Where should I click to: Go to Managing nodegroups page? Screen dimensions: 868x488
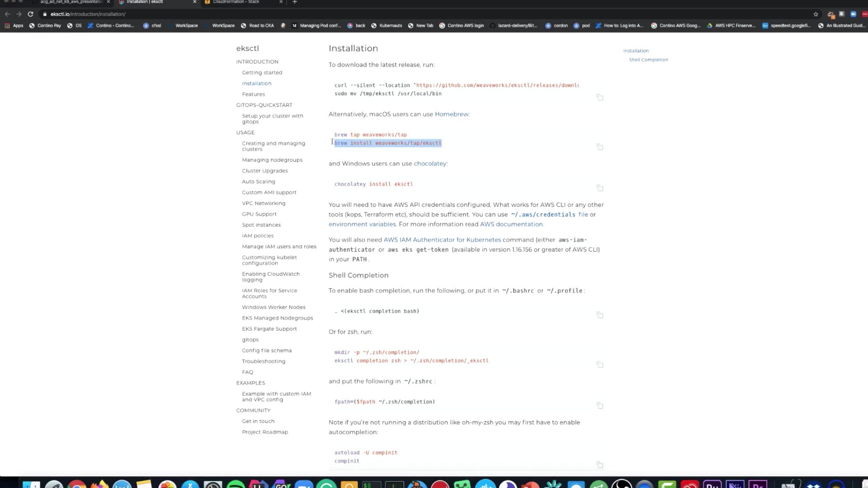pos(272,160)
